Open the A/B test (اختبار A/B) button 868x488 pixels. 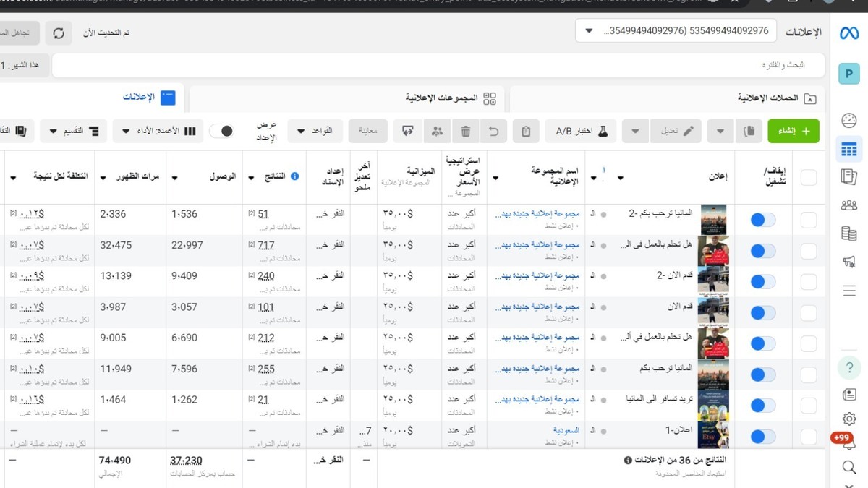click(x=581, y=131)
